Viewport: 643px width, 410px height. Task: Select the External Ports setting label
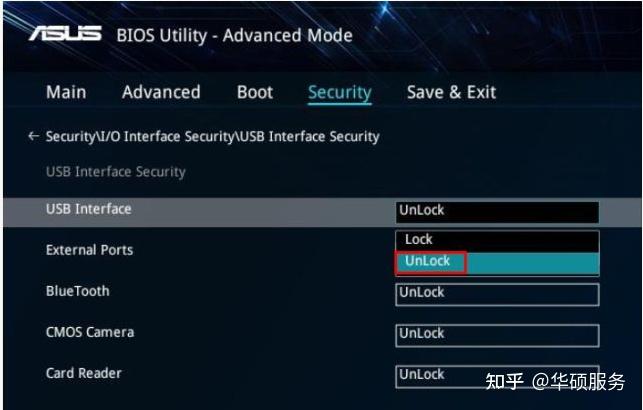point(89,250)
